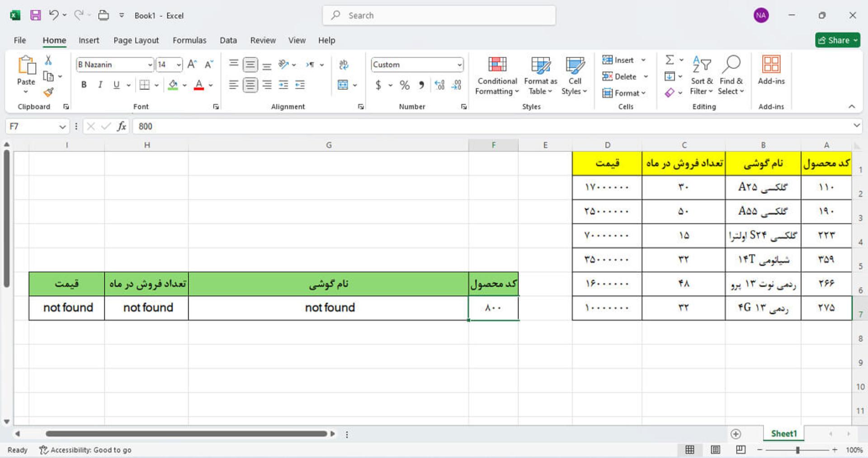Open Find & Select dropdown
Image resolution: width=868 pixels, height=458 pixels.
coord(731,75)
